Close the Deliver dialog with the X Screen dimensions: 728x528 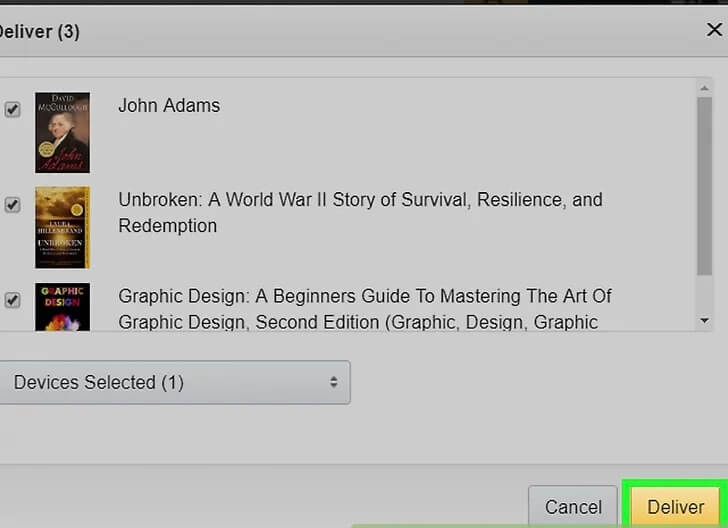(714, 30)
